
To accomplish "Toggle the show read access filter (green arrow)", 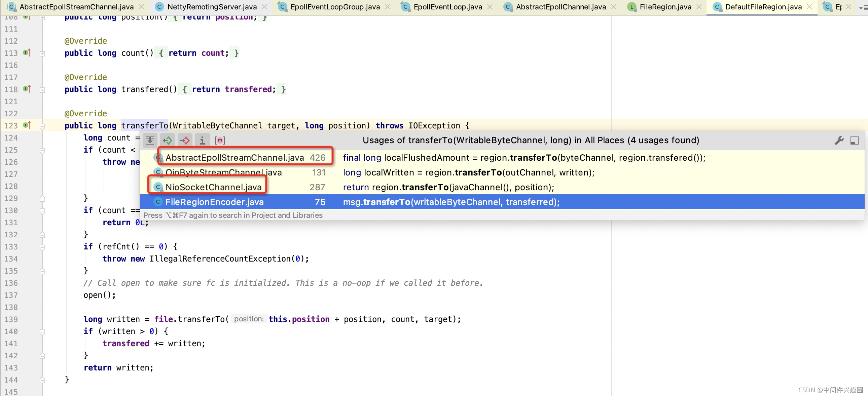I will [168, 140].
